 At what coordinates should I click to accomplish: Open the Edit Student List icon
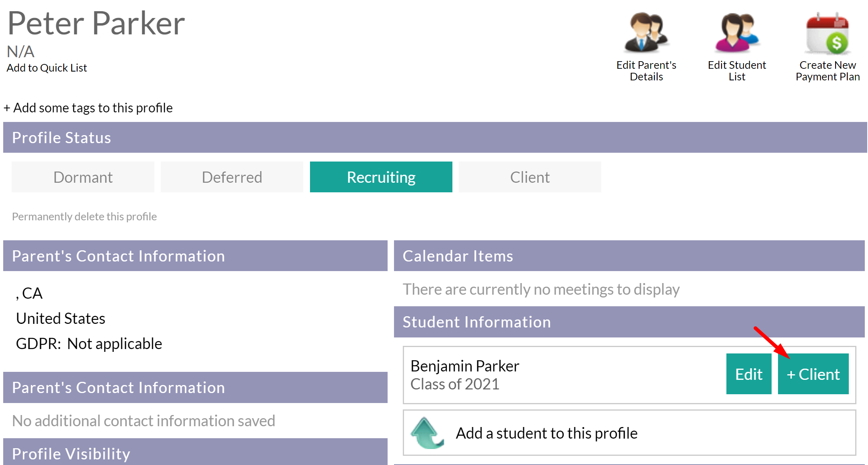736,33
